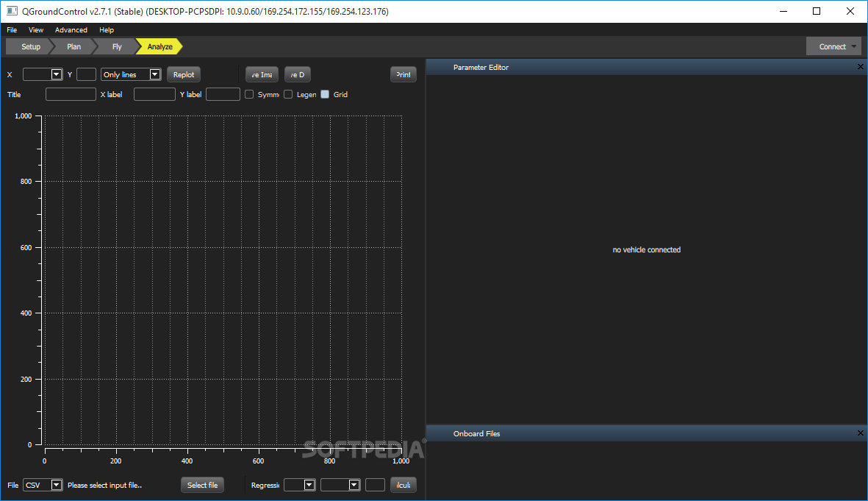Viewport: 868px width, 501px height.
Task: Open the CSV file type dropdown
Action: [x=43, y=485]
